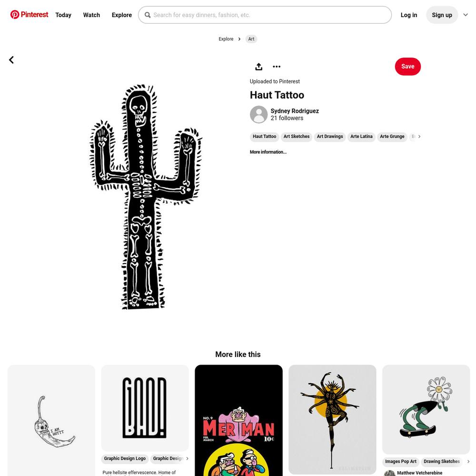Expand header dropdown chevron next to Sign up

(x=466, y=15)
